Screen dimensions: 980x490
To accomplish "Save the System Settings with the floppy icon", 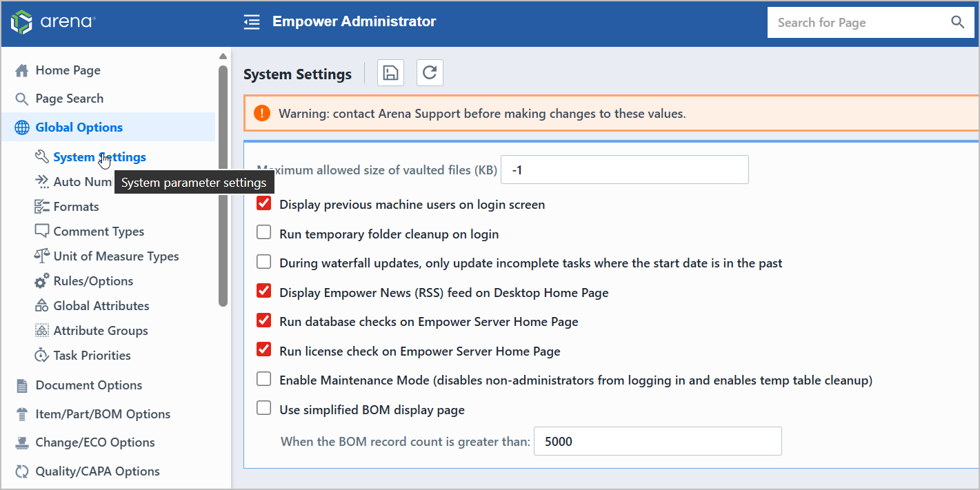I will click(x=390, y=72).
